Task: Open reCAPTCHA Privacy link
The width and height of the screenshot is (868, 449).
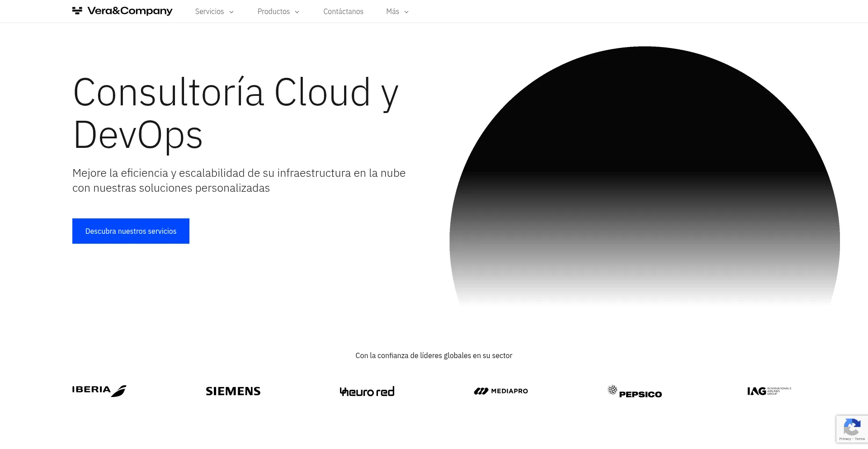Action: [x=844, y=439]
